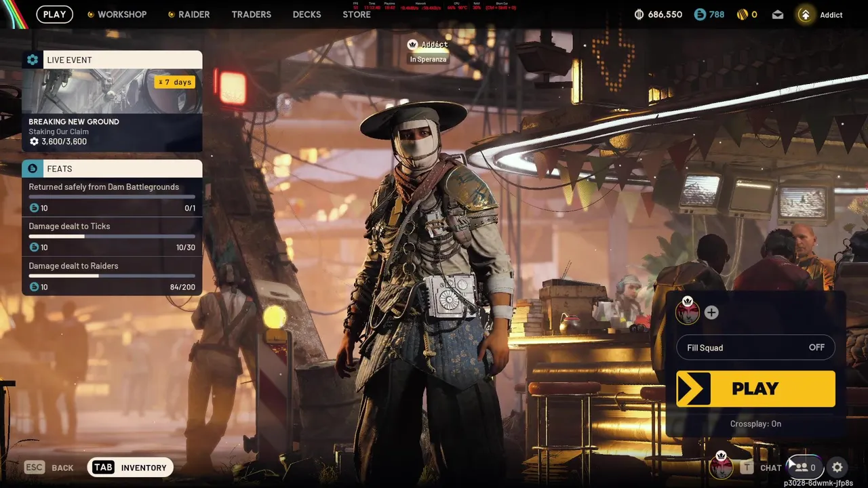Click the gold coins icon beside 0
868x488 pixels.
pos(742,14)
